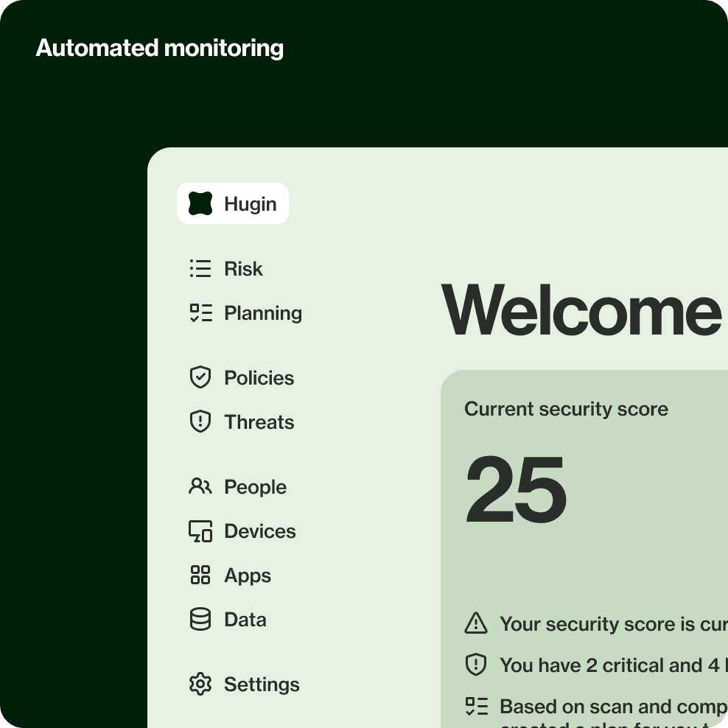The width and height of the screenshot is (728, 728).
Task: Click the checklist icon beside the scan message
Action: tap(477, 706)
